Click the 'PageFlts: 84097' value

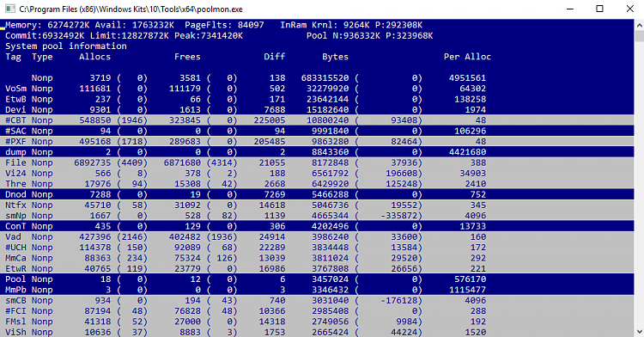224,25
